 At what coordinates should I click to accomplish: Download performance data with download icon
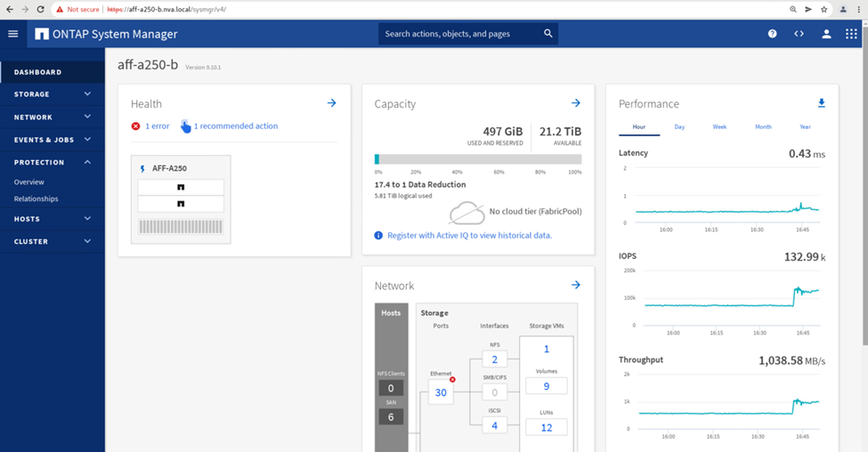(821, 103)
